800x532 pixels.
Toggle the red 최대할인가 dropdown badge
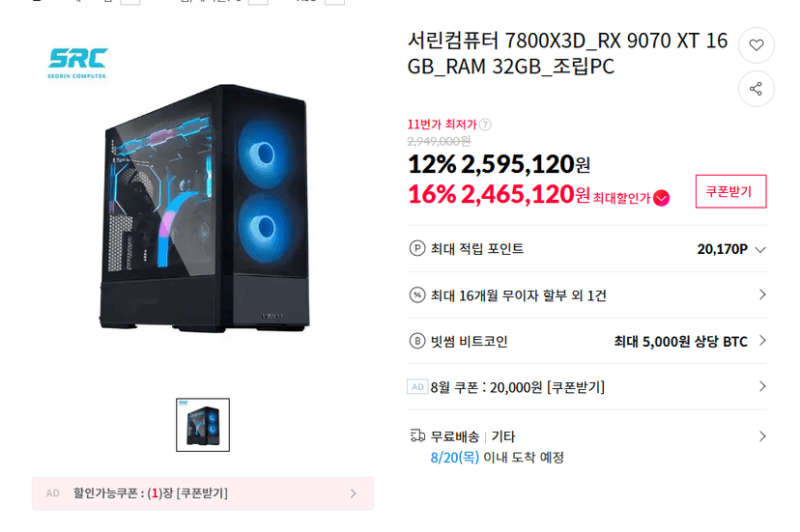pos(661,197)
